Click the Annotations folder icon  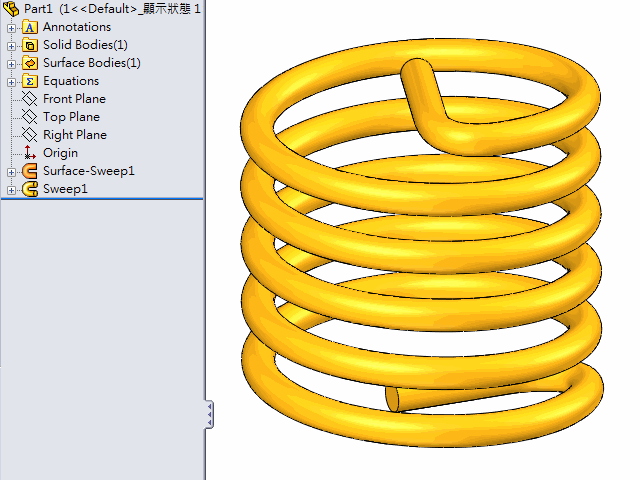[30, 27]
